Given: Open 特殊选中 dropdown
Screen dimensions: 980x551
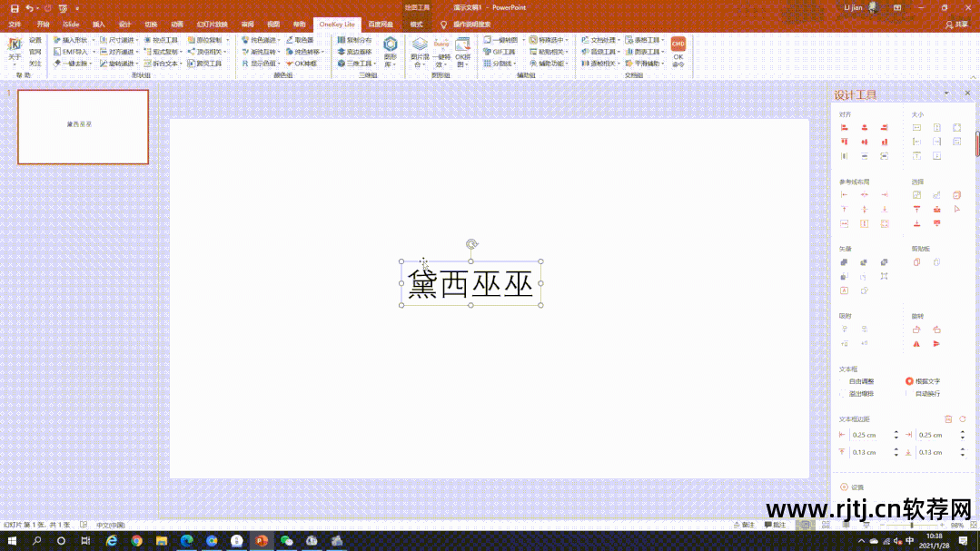Looking at the screenshot, I should pos(549,40).
